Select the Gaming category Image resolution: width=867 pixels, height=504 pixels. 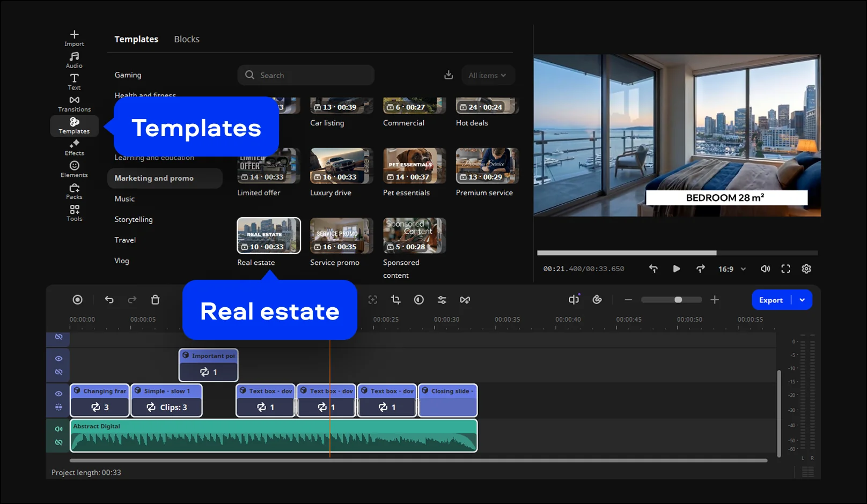click(x=128, y=75)
